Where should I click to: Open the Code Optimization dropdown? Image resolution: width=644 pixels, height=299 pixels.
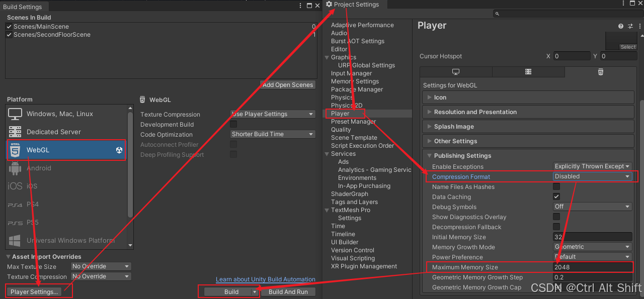tap(273, 134)
